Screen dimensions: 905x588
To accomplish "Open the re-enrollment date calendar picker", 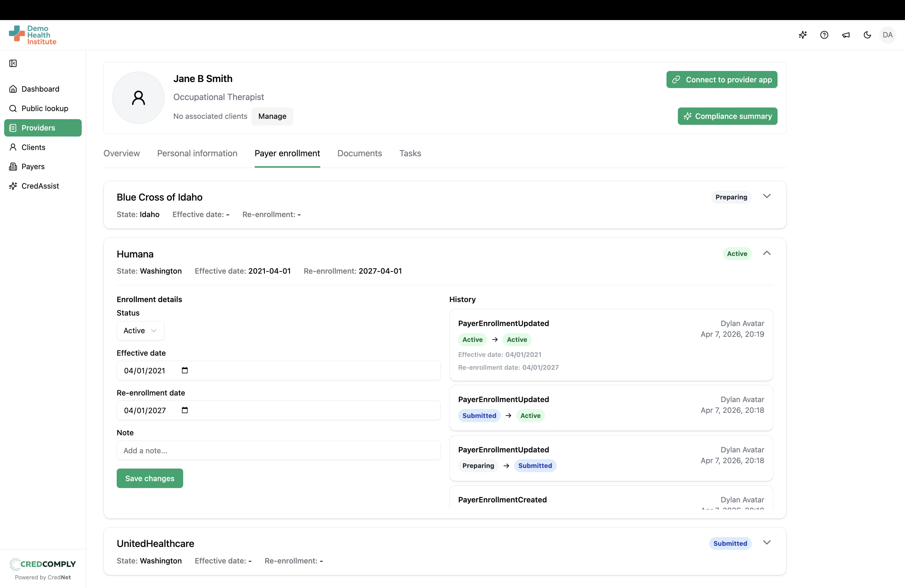I will click(x=185, y=410).
